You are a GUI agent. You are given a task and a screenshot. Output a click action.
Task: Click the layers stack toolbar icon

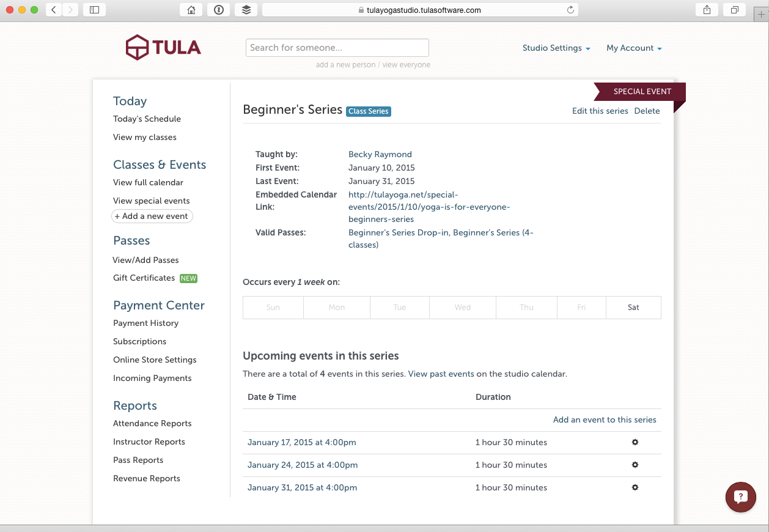[246, 10]
